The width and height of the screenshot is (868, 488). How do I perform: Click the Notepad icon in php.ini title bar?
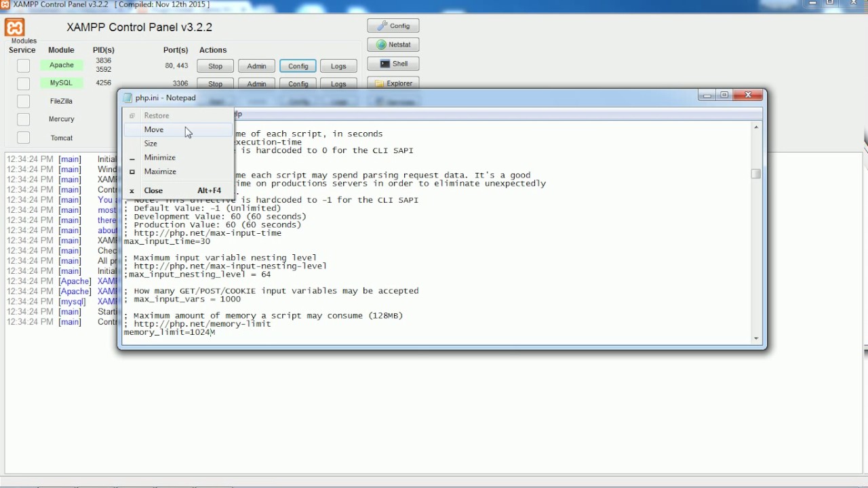(x=127, y=98)
